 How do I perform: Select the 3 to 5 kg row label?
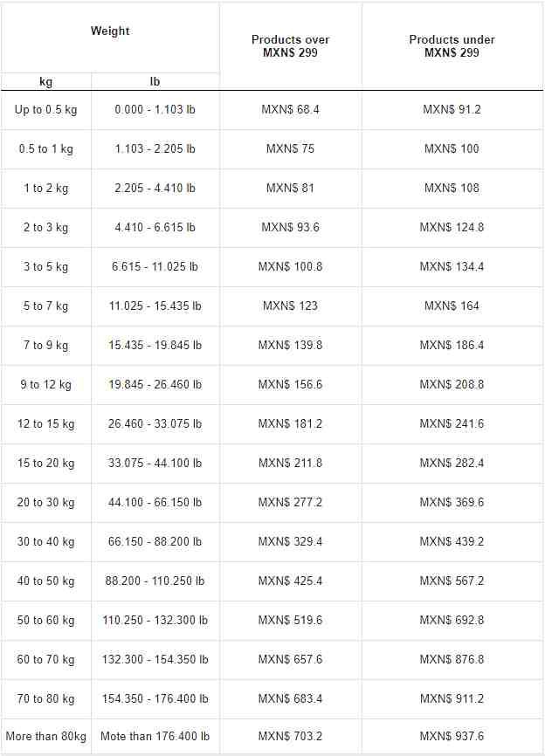coord(45,266)
